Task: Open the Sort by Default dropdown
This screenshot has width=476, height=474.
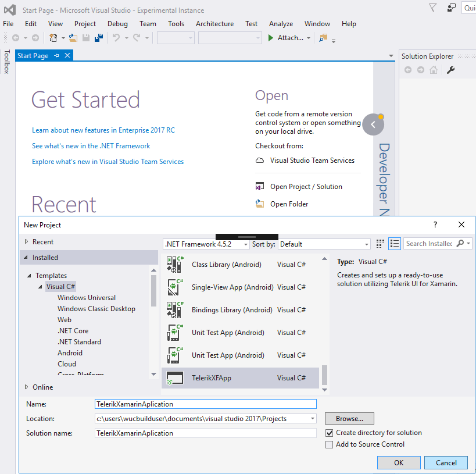Action: [324, 244]
